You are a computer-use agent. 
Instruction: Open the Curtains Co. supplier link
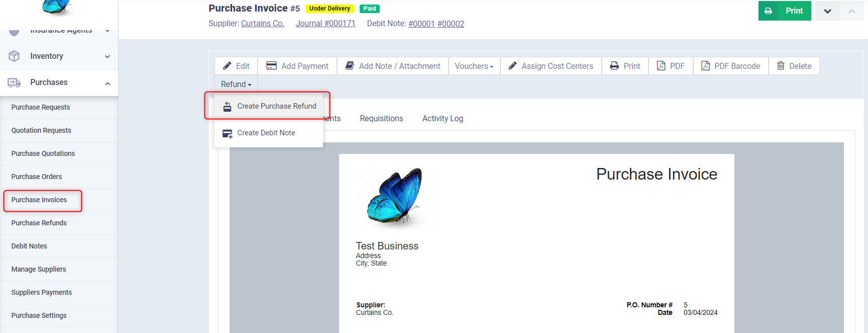click(x=262, y=24)
